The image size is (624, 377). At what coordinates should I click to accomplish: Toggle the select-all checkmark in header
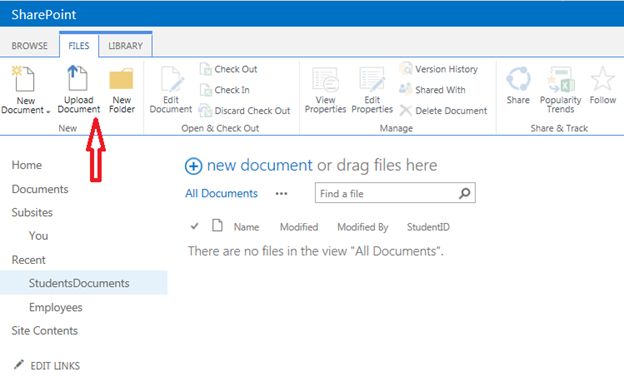click(194, 227)
